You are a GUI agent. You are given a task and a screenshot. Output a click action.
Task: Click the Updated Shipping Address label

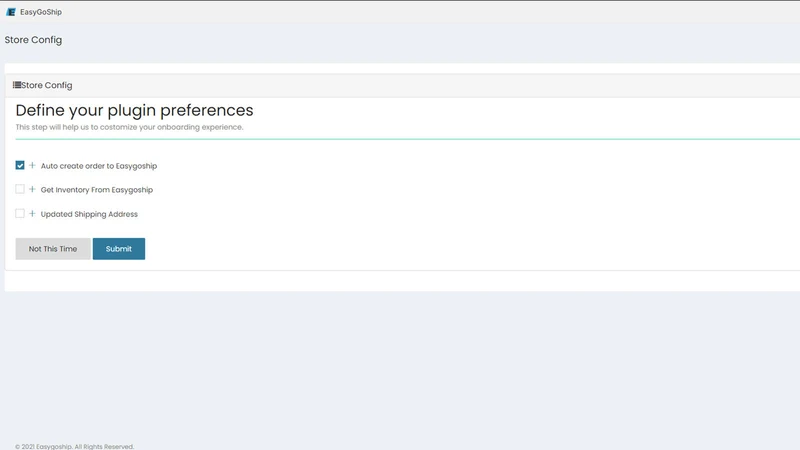tap(89, 214)
